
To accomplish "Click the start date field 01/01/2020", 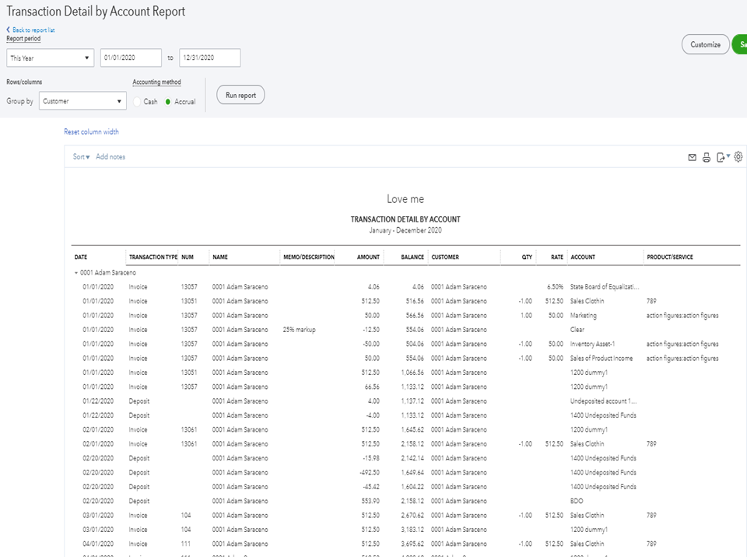I will click(131, 58).
